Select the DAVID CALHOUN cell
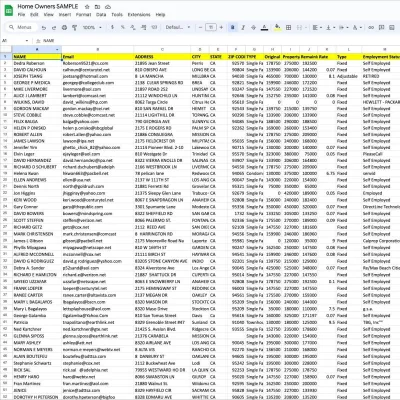 (x=37, y=70)
